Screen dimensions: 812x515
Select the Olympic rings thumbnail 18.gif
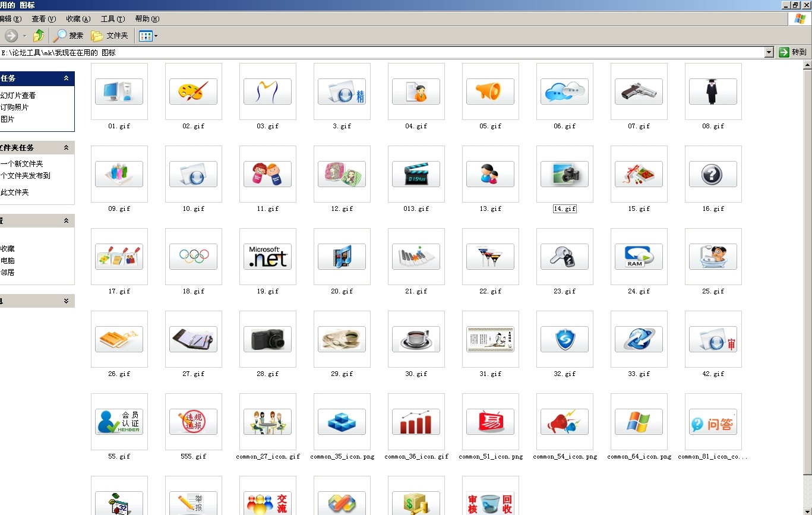click(x=194, y=257)
